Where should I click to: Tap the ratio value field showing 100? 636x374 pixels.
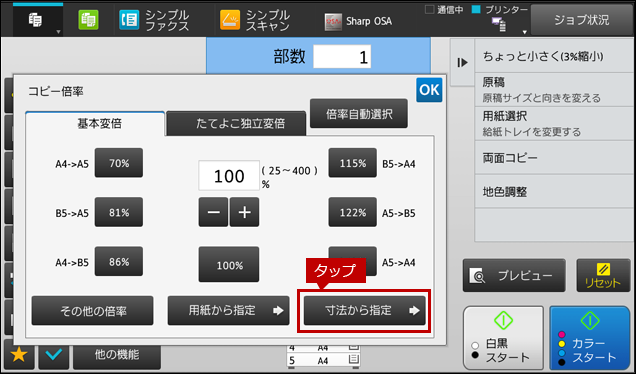tap(229, 175)
